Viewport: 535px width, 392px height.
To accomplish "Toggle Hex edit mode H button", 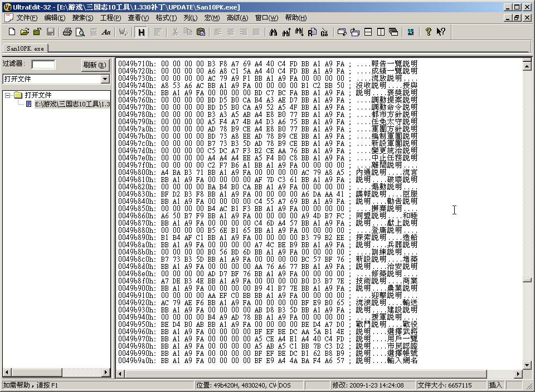I will (142, 32).
